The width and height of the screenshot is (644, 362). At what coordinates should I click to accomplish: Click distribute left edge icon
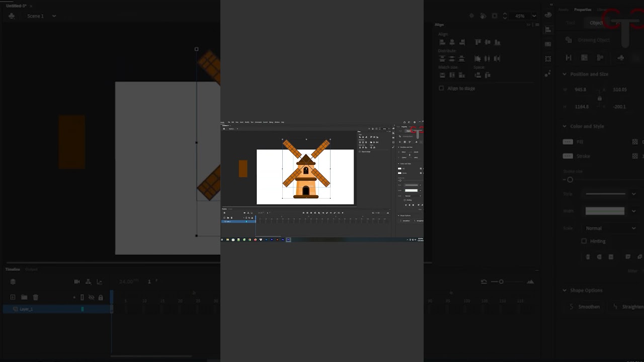tap(478, 59)
